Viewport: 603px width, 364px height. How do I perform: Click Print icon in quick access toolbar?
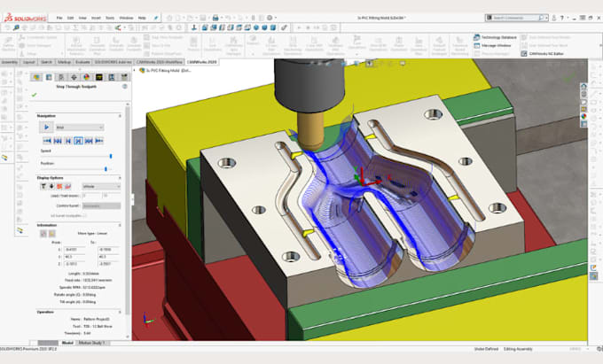point(215,18)
